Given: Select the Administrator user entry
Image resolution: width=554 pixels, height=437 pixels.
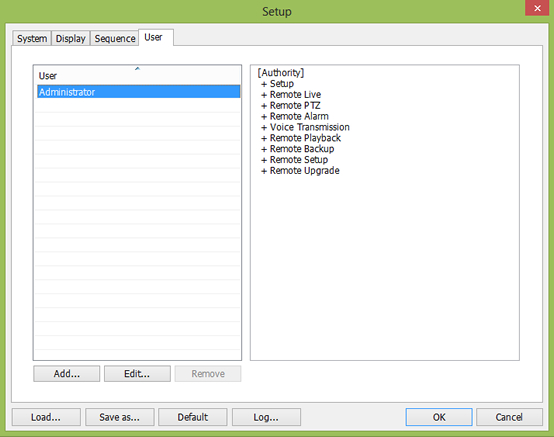Looking at the screenshot, I should pos(138,92).
